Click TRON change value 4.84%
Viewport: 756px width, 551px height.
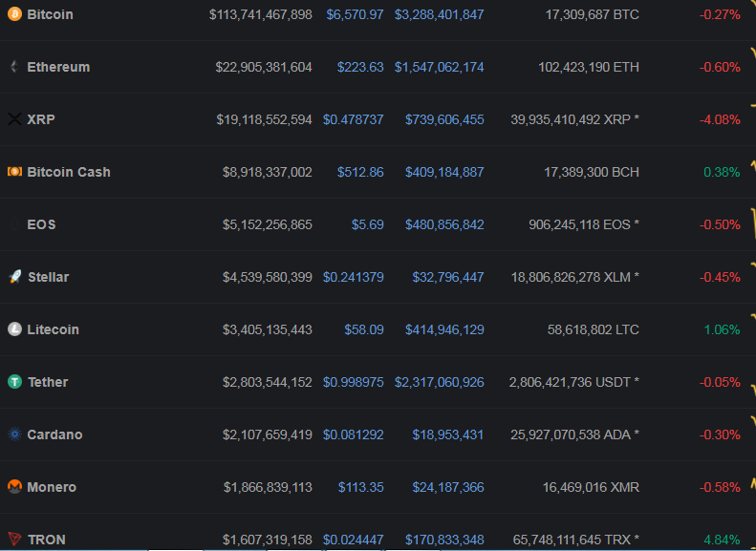722,540
